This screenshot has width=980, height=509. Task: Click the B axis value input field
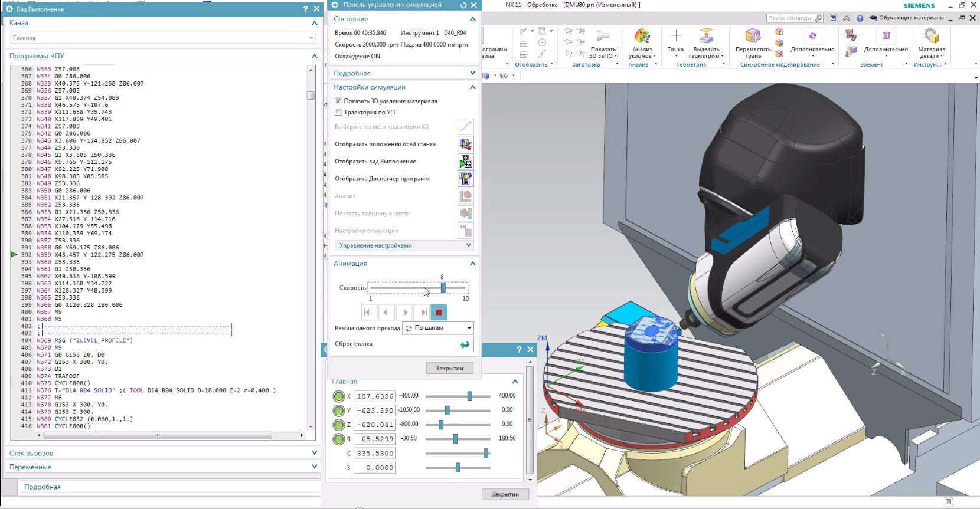(x=375, y=439)
